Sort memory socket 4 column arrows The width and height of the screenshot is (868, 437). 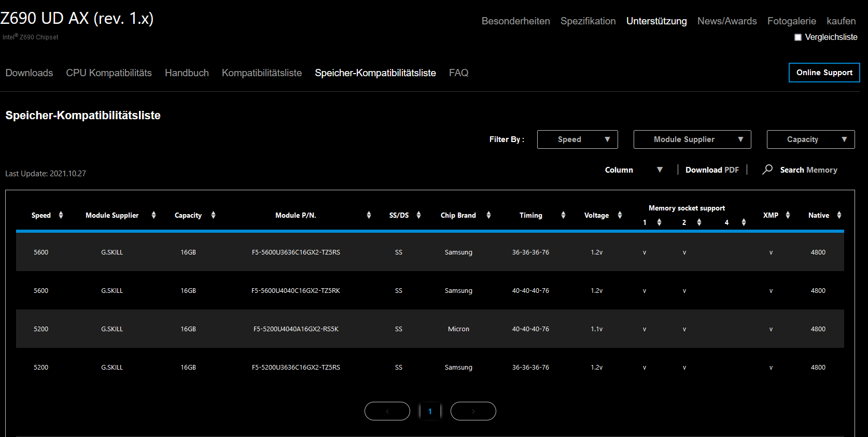click(744, 222)
